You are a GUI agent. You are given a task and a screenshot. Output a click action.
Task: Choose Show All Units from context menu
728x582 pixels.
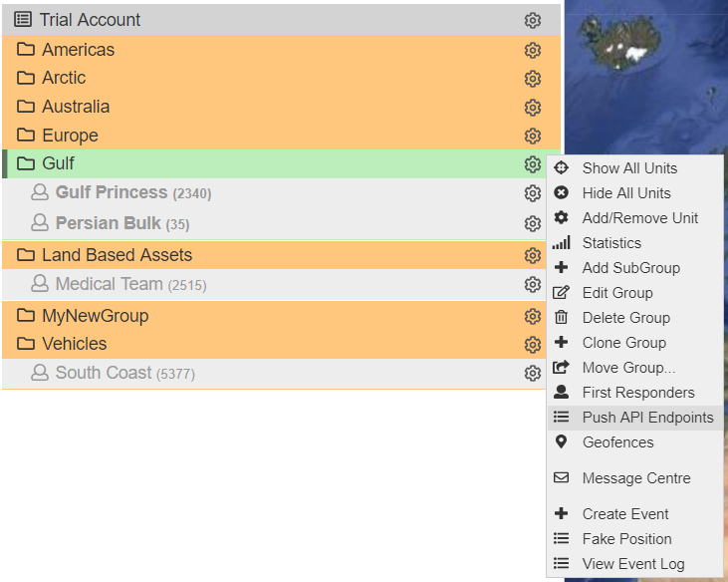(635, 167)
